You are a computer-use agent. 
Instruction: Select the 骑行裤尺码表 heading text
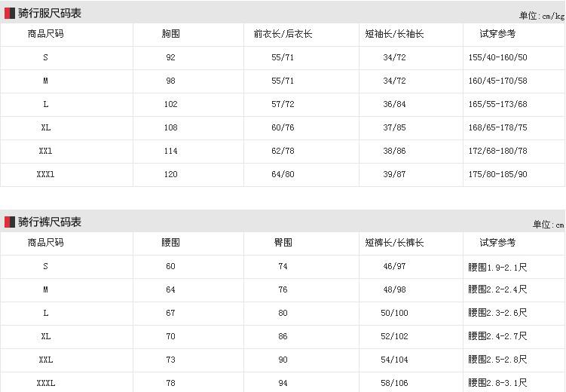coord(50,222)
